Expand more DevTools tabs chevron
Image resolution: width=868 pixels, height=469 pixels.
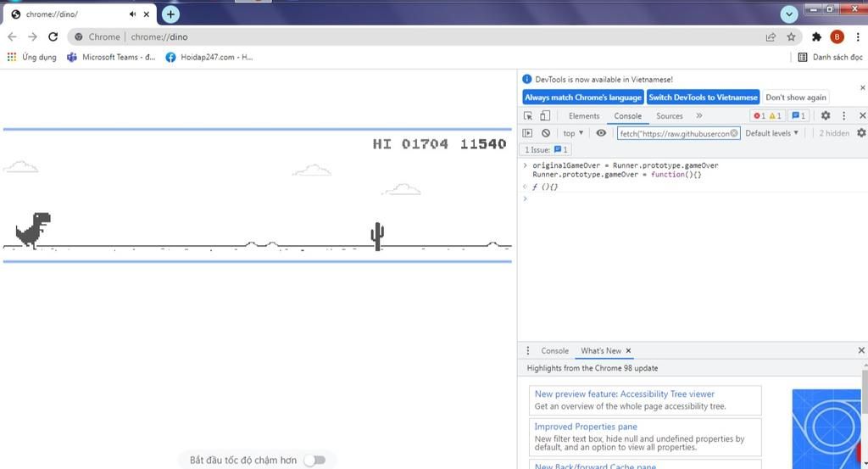tap(699, 115)
